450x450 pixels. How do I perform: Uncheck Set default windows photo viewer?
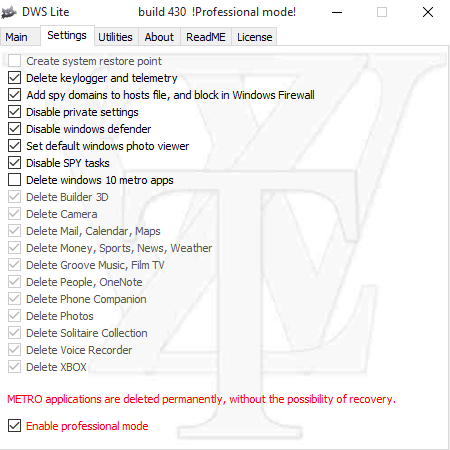tap(15, 146)
